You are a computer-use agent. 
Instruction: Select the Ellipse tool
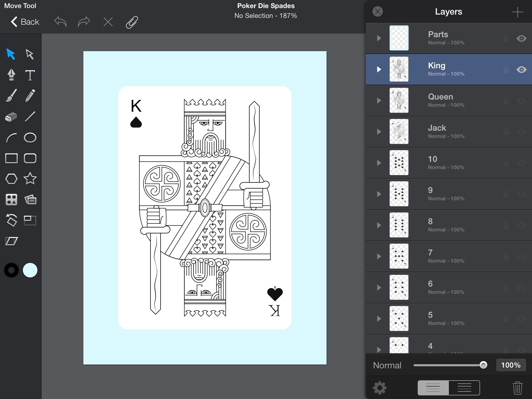point(30,137)
